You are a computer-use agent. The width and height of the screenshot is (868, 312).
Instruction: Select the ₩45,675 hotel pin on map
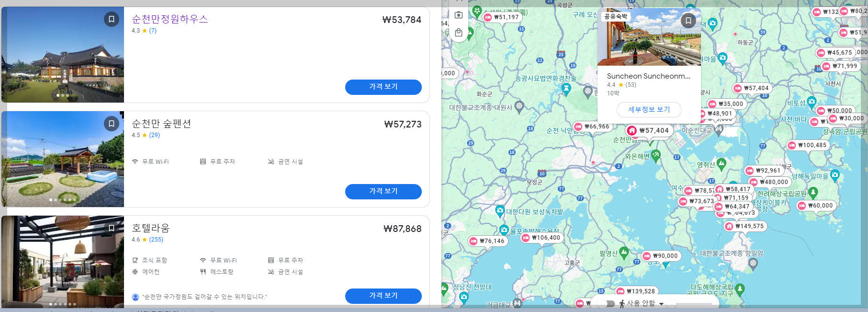click(x=835, y=53)
